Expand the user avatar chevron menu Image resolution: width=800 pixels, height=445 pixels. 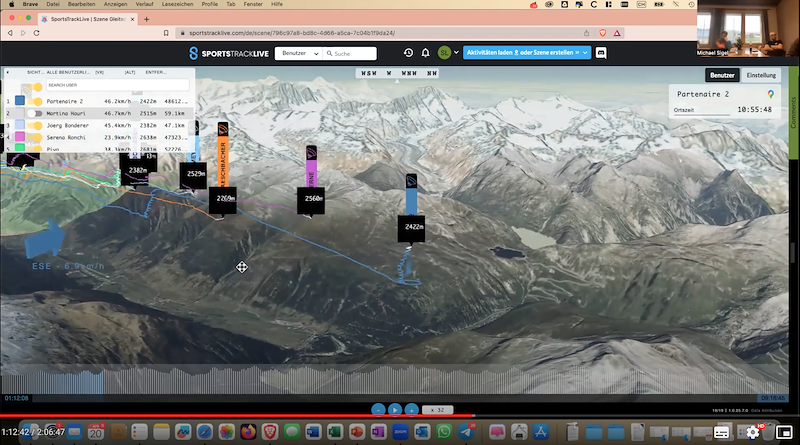coord(456,53)
